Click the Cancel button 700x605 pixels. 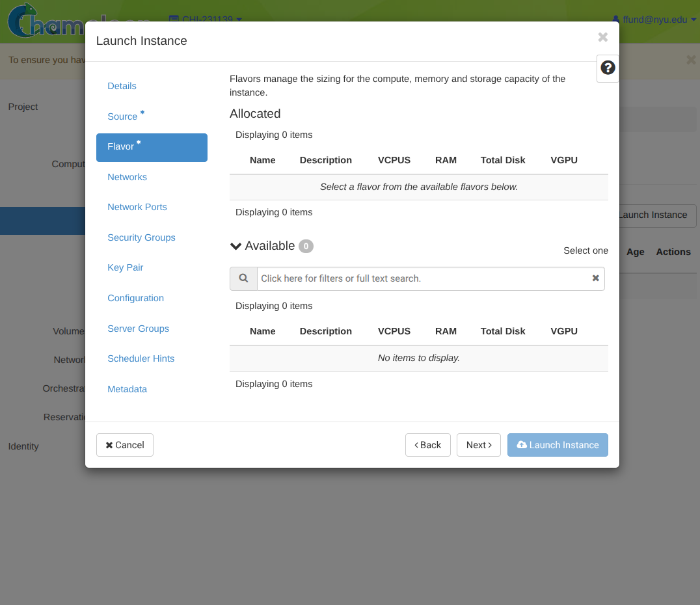125,445
